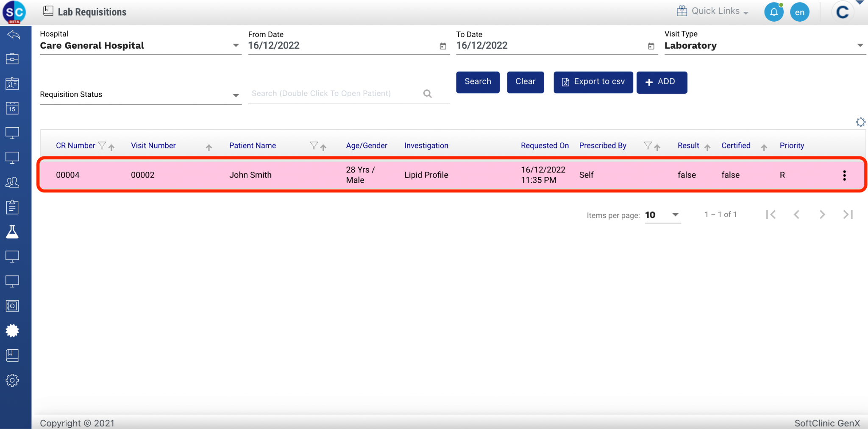Open the notifications bell
The width and height of the screenshot is (868, 429).
coord(773,12)
